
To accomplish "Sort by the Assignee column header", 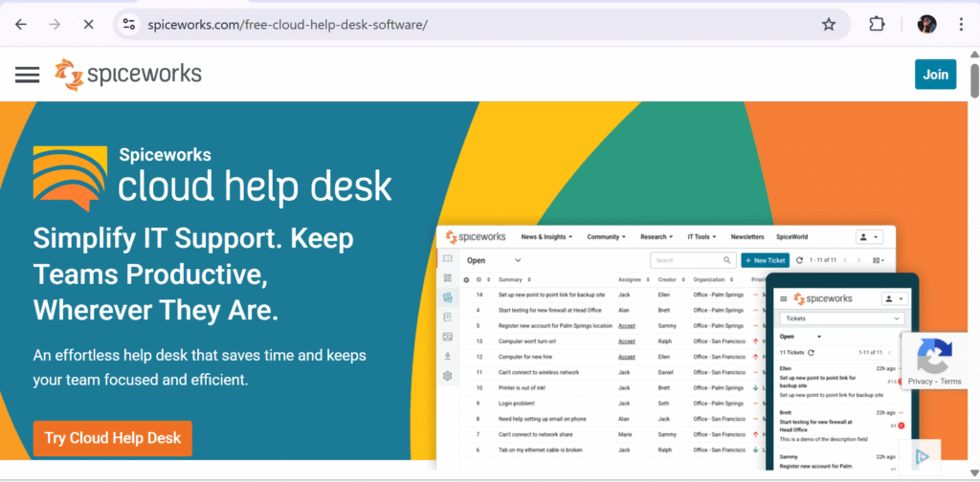I will click(x=634, y=279).
